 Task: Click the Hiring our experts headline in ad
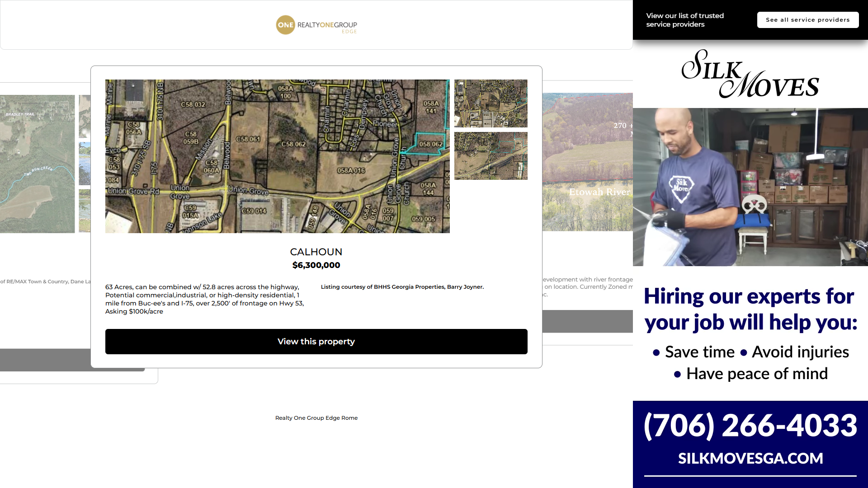coord(750,310)
